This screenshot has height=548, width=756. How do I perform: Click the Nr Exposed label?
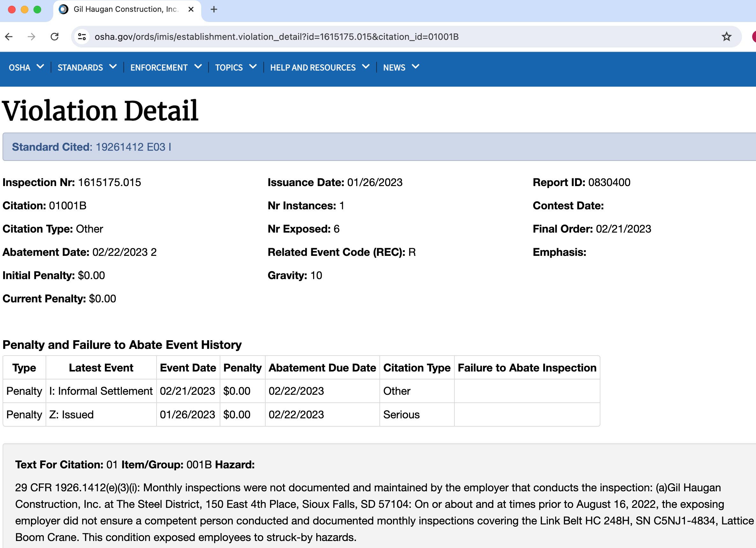point(299,229)
